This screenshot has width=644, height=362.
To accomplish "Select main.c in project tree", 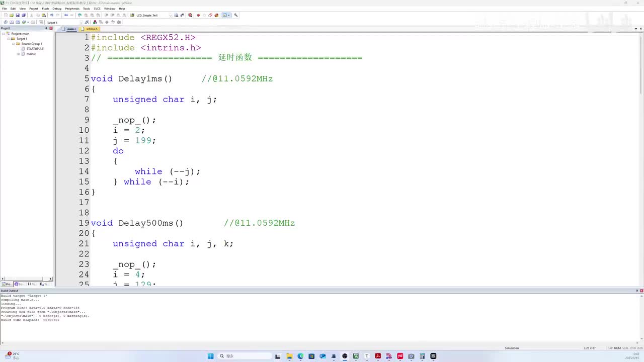I will (31, 54).
